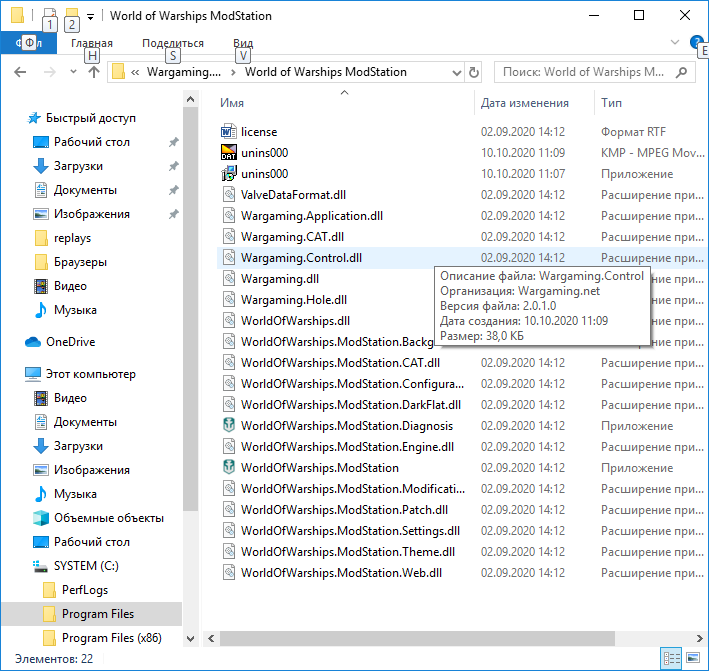Click the search magnifier icon

point(681,72)
